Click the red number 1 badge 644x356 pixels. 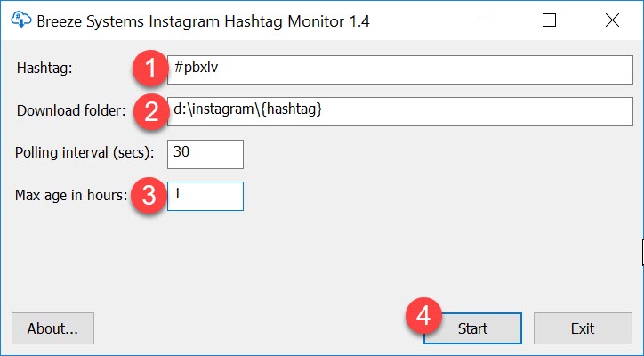pos(151,69)
